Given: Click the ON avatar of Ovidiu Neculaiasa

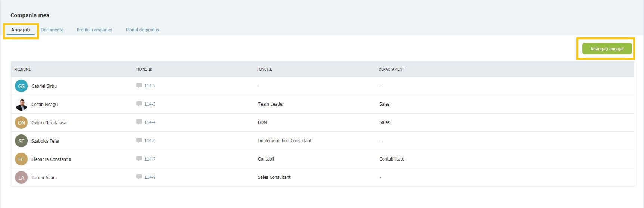Looking at the screenshot, I should (21, 122).
